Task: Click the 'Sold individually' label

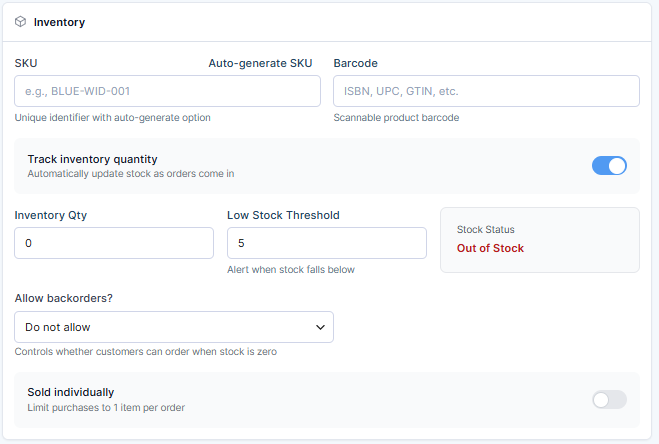Action: [x=71, y=392]
